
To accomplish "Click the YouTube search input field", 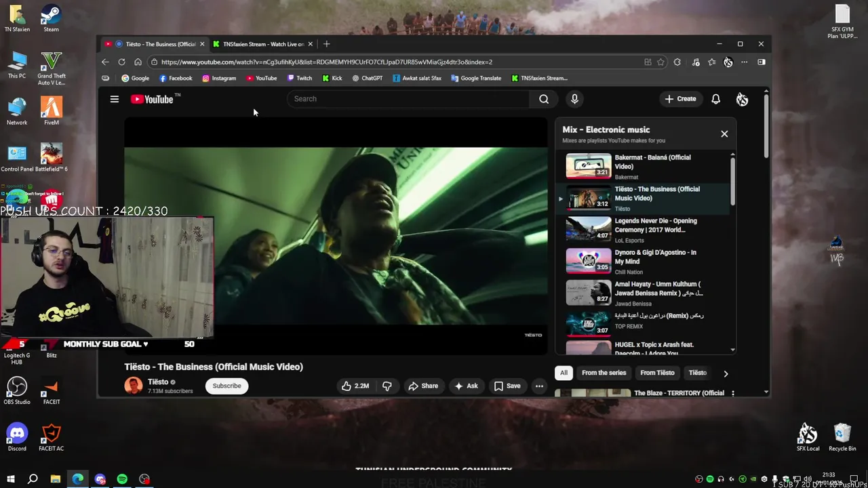I will tap(410, 99).
